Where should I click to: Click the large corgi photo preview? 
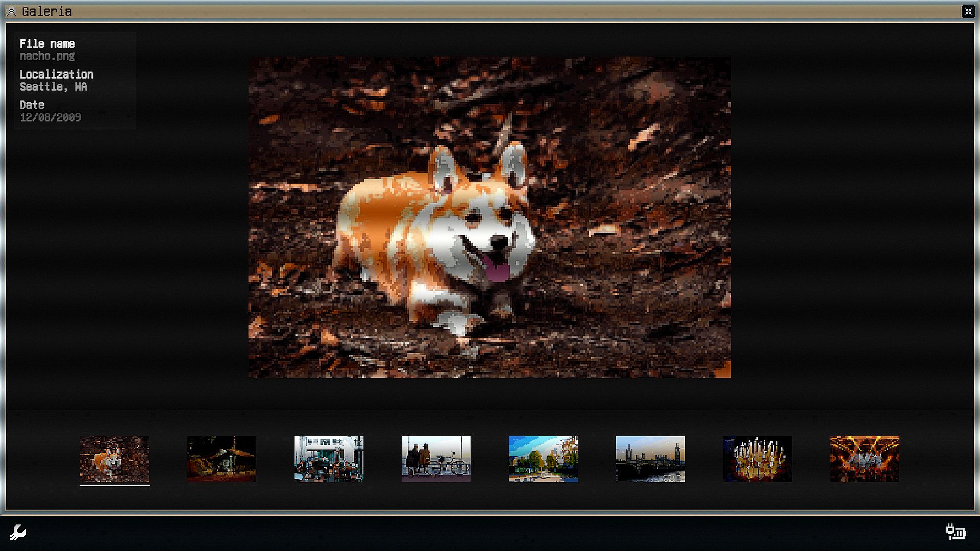coord(489,217)
